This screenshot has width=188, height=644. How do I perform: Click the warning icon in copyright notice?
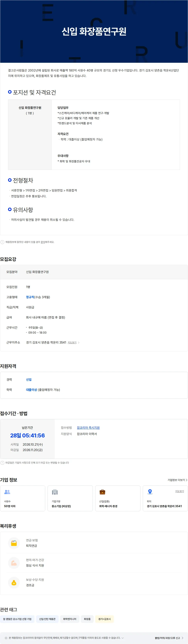6,638
